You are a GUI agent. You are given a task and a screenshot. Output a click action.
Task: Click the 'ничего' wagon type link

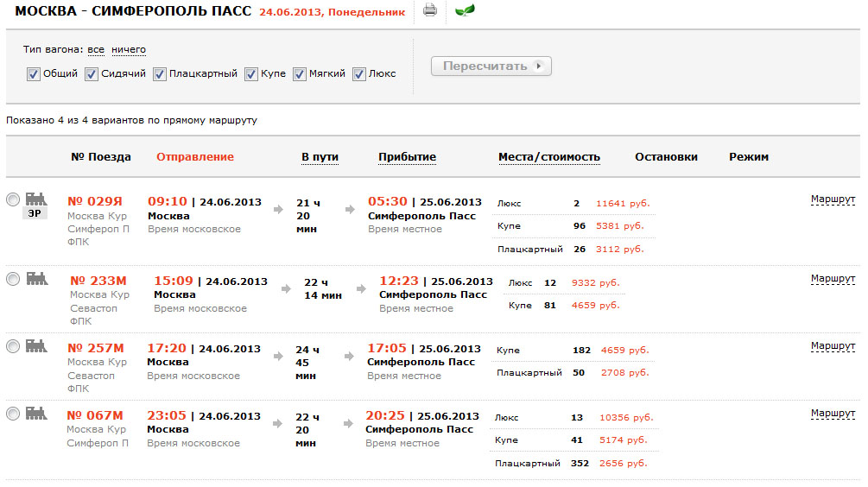click(129, 50)
